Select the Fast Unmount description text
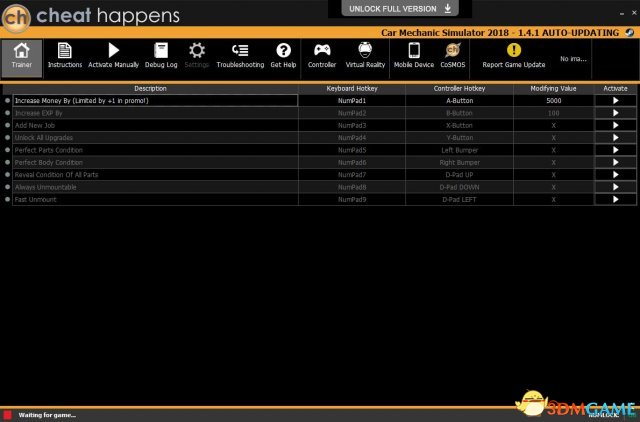Image resolution: width=640 pixels, height=422 pixels. pos(36,200)
